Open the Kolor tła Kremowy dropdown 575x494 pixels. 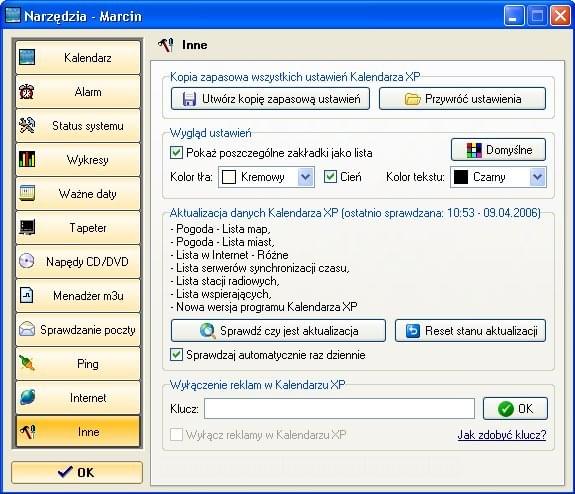[x=305, y=177]
